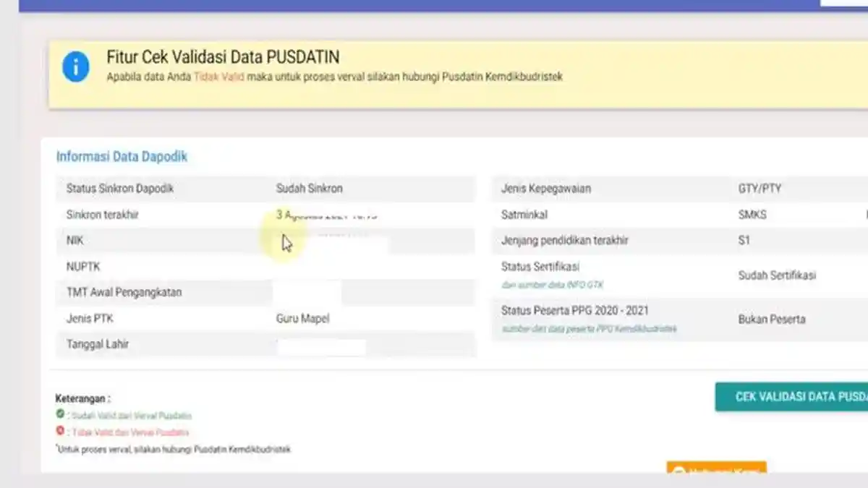Viewport: 868px width, 488px height.
Task: Click the "NIK" row label
Action: click(75, 241)
